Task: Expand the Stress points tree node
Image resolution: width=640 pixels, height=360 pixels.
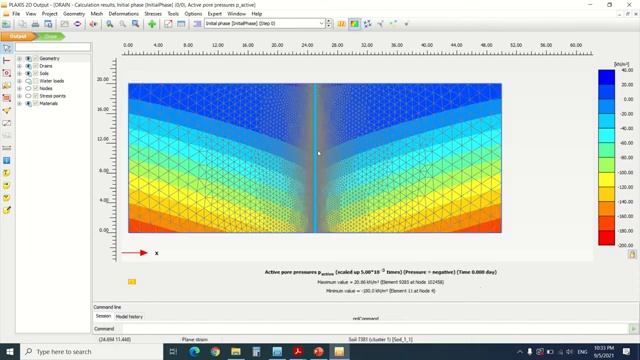Action: (x=19, y=96)
